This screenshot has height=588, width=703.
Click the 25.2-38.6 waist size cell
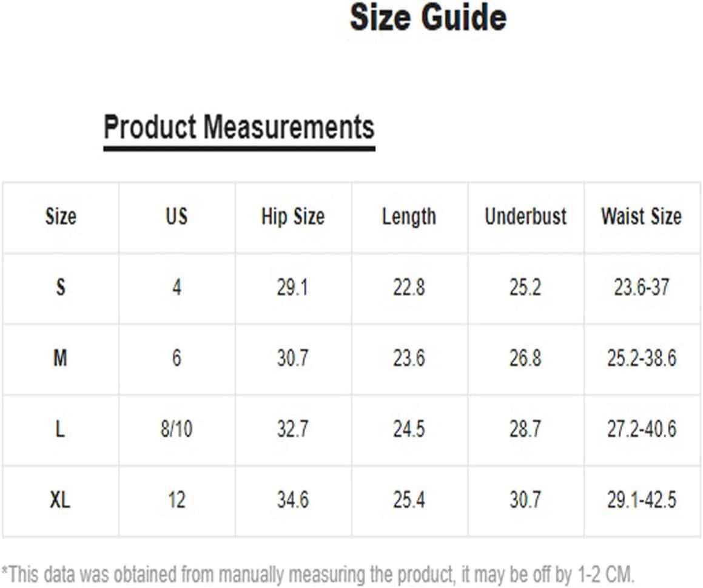coord(642,358)
